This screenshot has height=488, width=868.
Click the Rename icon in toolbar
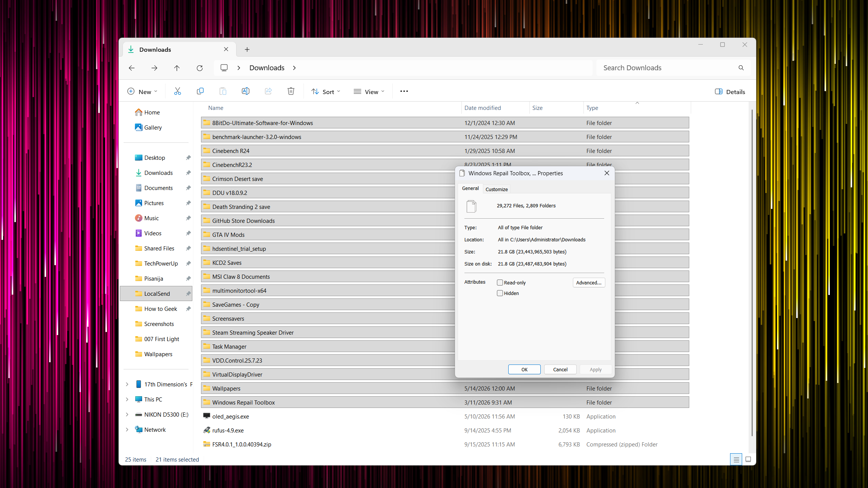[246, 91]
